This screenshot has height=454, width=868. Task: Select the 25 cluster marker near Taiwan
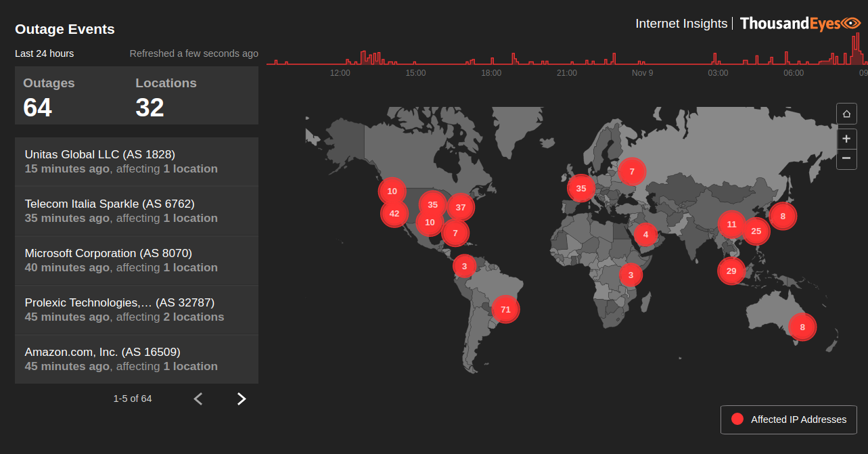756,231
